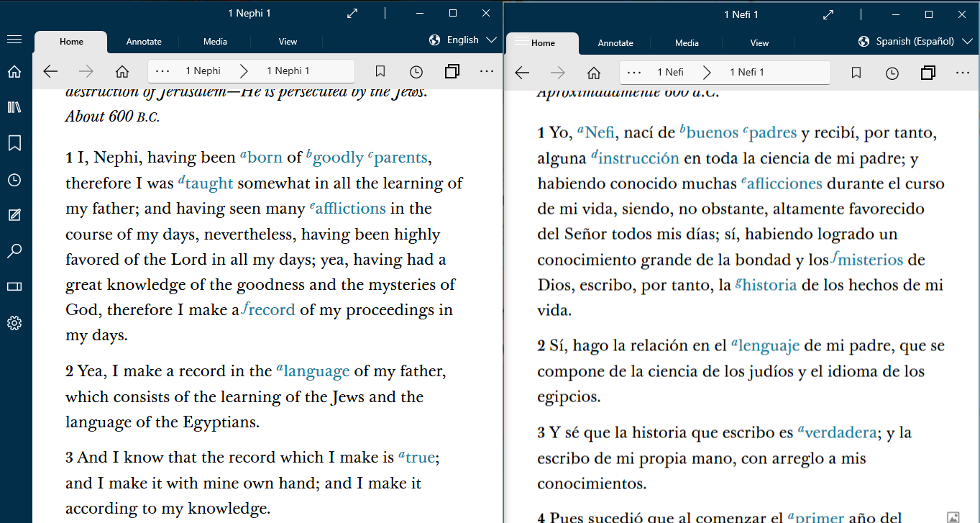This screenshot has width=980, height=523.
Task: Open screens icon in 1 Nefi 1 toolbar
Action: [x=928, y=73]
